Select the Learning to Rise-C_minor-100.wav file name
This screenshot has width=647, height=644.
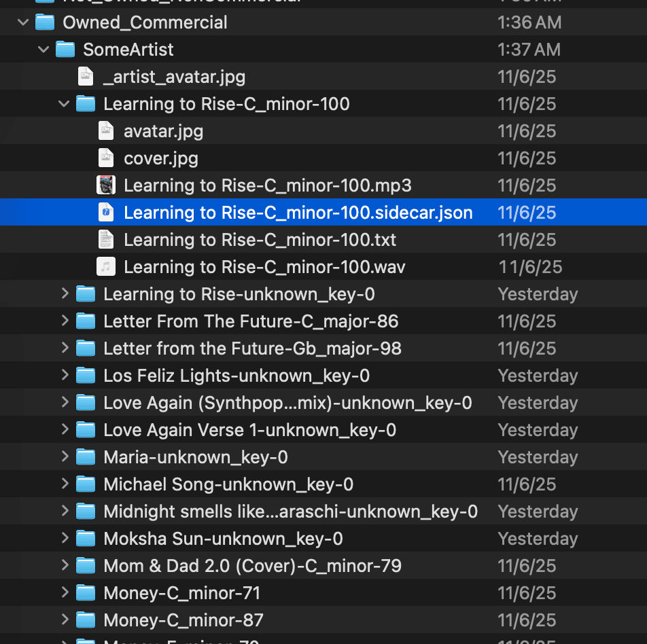[264, 267]
